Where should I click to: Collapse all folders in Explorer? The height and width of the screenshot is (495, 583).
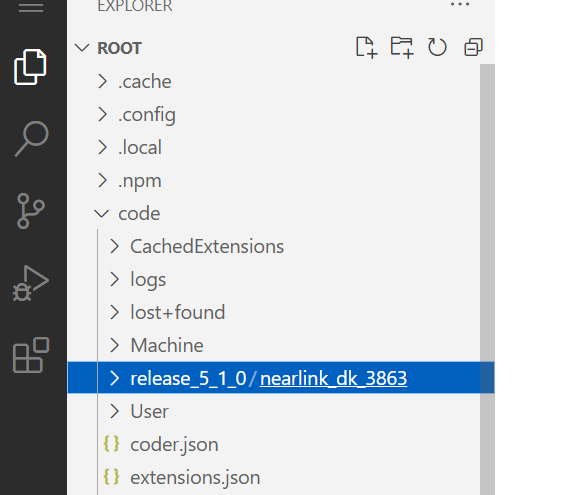[473, 47]
